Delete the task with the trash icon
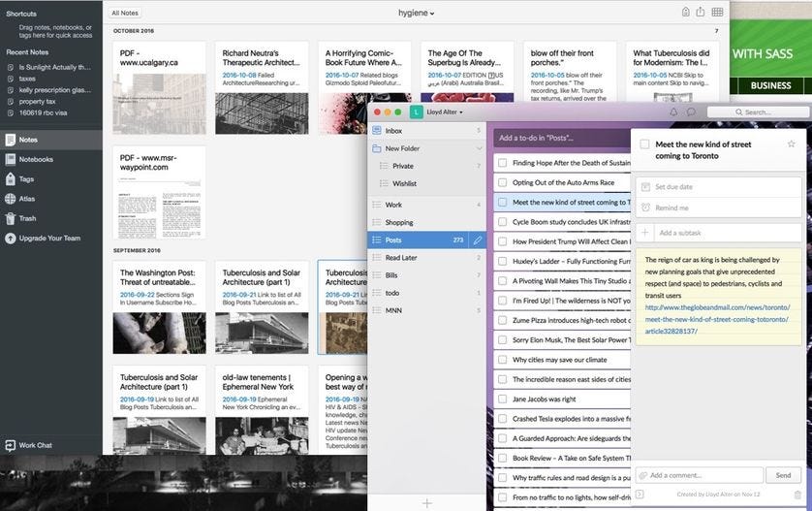 pos(797,495)
